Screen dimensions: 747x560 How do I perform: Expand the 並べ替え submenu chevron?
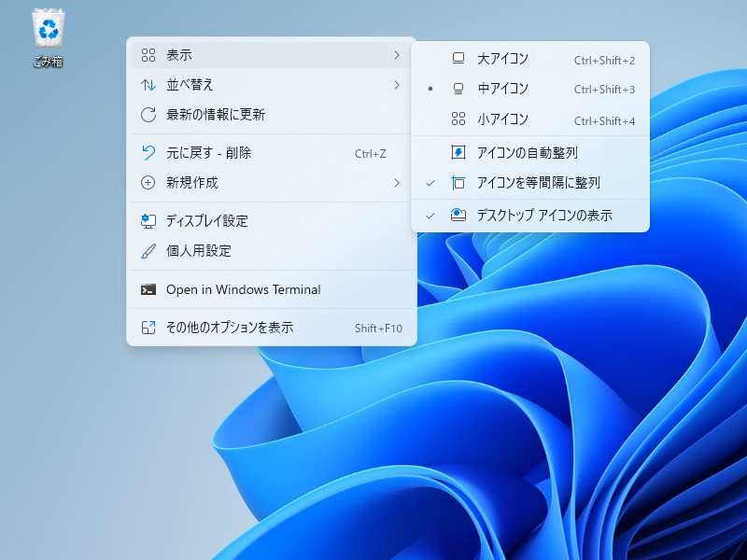click(x=396, y=85)
